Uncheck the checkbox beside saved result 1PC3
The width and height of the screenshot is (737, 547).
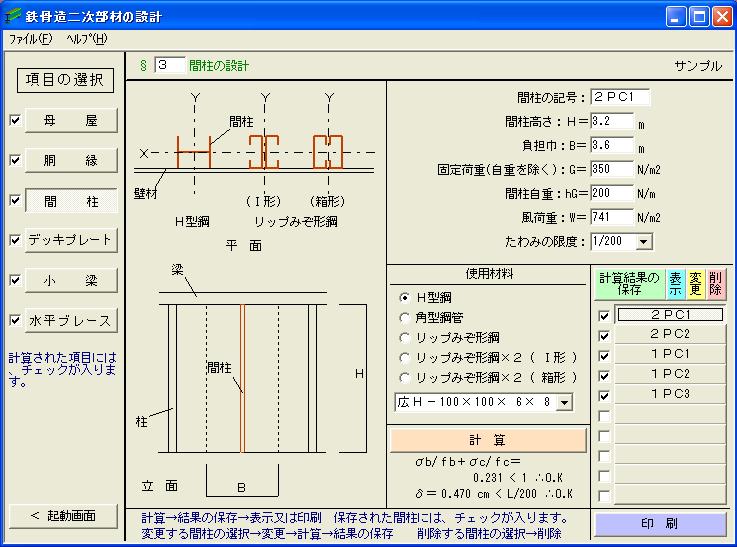604,395
